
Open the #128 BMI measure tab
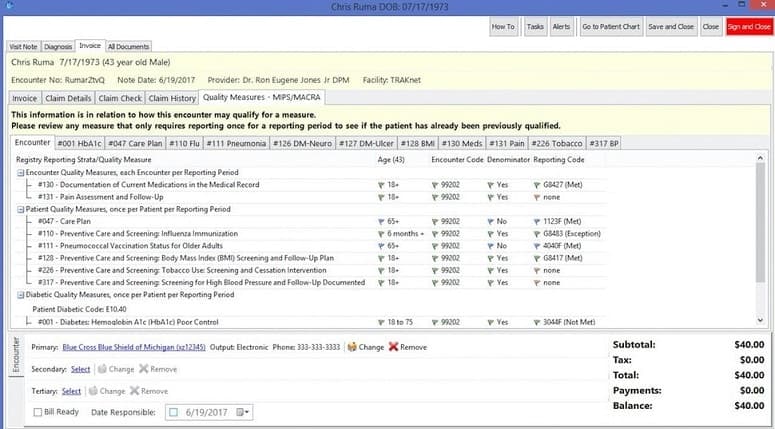[418, 143]
